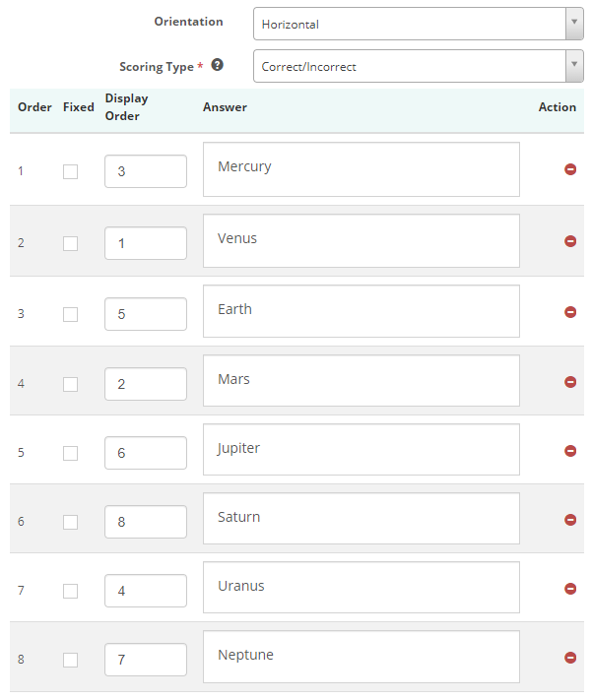Check the Fixed box for Mercury

(70, 171)
